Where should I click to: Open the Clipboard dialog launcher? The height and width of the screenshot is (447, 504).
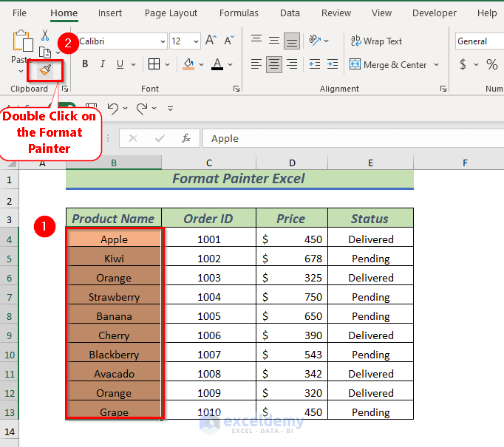click(65, 89)
